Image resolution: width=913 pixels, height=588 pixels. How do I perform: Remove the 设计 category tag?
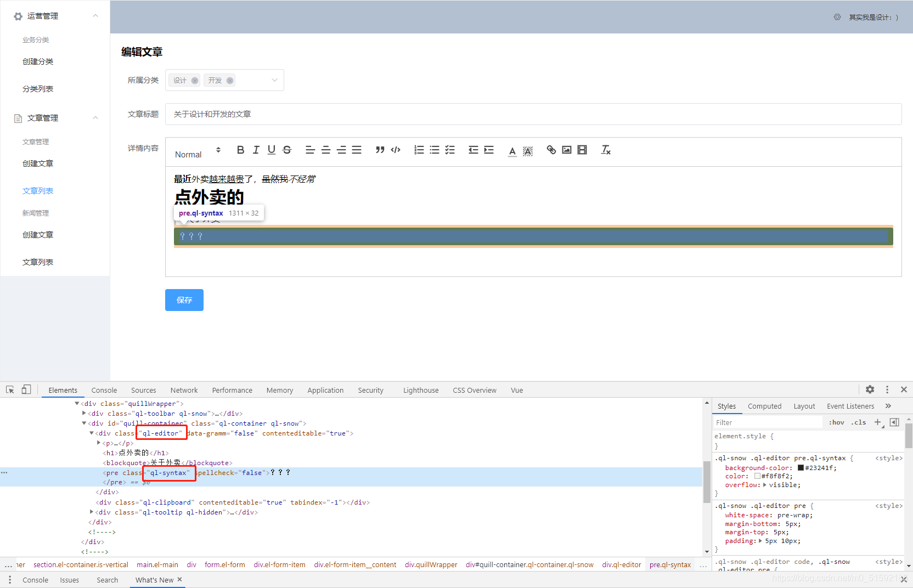tap(194, 80)
